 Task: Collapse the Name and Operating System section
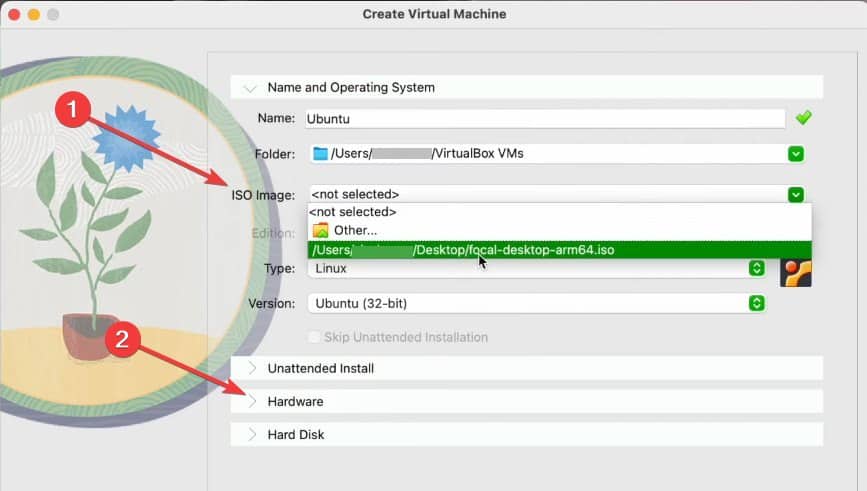coord(251,88)
